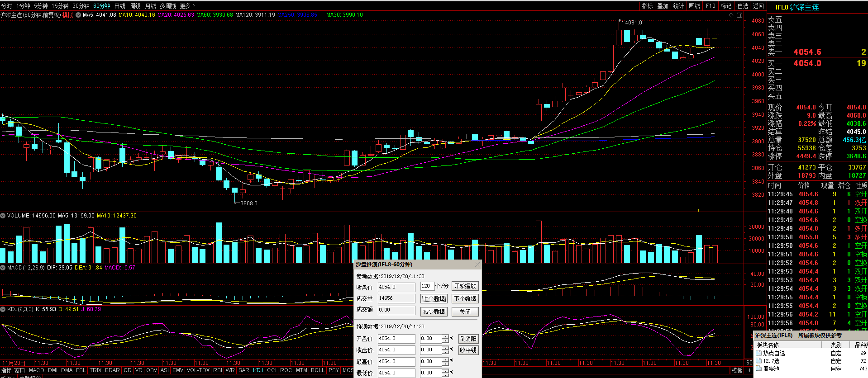Click the diamond icon above the price chart
Image resolution: width=868 pixels, height=378 pixels.
pos(731,15)
